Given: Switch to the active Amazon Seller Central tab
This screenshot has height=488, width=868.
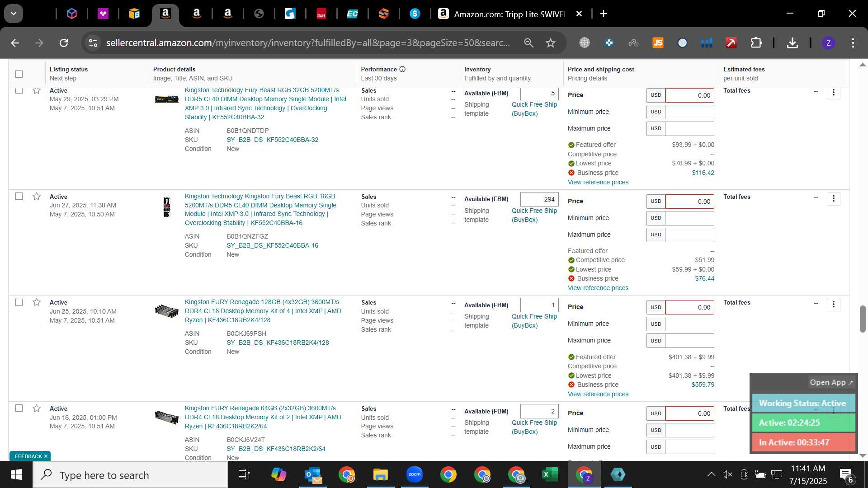Looking at the screenshot, I should 165,14.
